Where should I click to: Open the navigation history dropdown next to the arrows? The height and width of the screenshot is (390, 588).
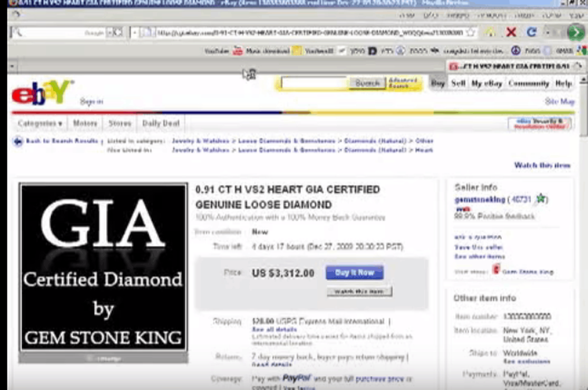[x=548, y=32]
